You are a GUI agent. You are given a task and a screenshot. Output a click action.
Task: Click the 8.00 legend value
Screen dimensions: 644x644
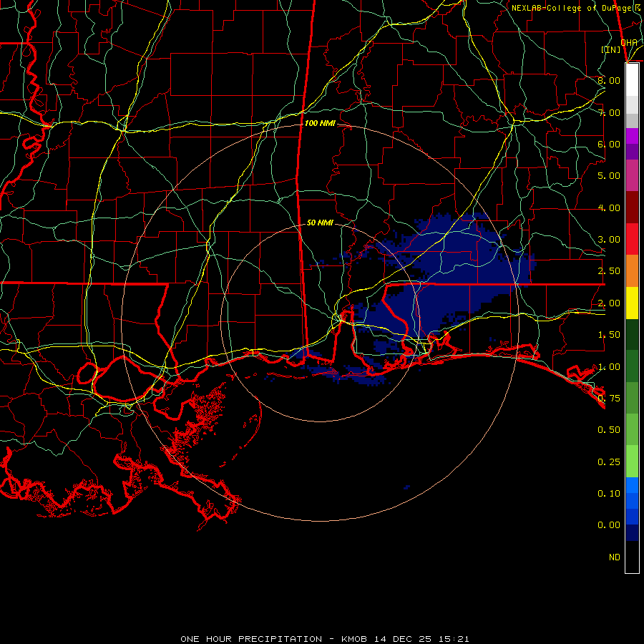click(x=609, y=80)
